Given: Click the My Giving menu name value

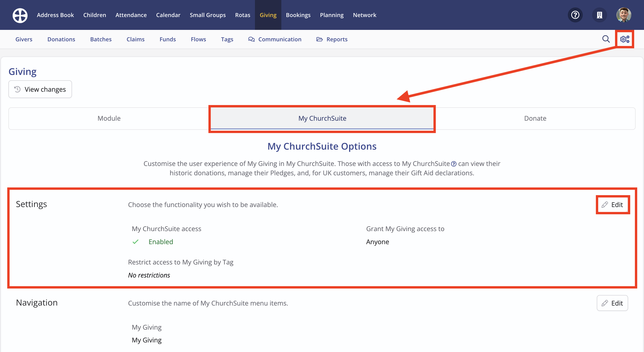Looking at the screenshot, I should point(147,340).
